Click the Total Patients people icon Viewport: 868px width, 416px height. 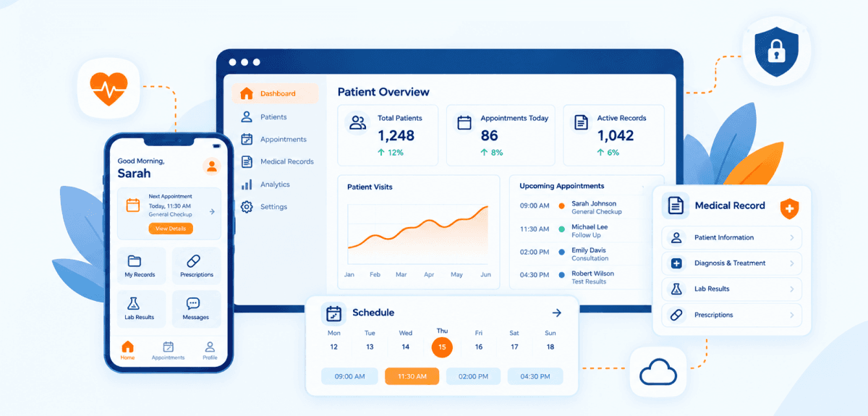(357, 122)
